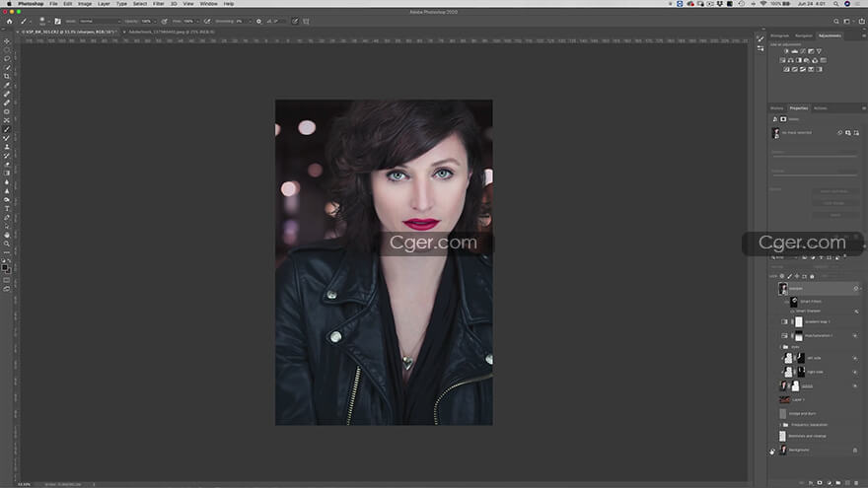Open the Properties panel menu

coord(864,108)
